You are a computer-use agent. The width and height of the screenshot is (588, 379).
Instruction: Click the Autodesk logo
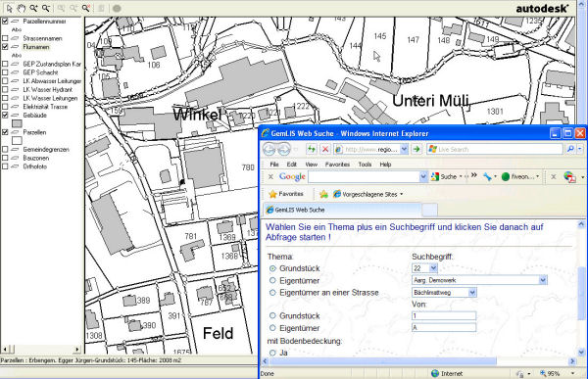pyautogui.click(x=542, y=8)
